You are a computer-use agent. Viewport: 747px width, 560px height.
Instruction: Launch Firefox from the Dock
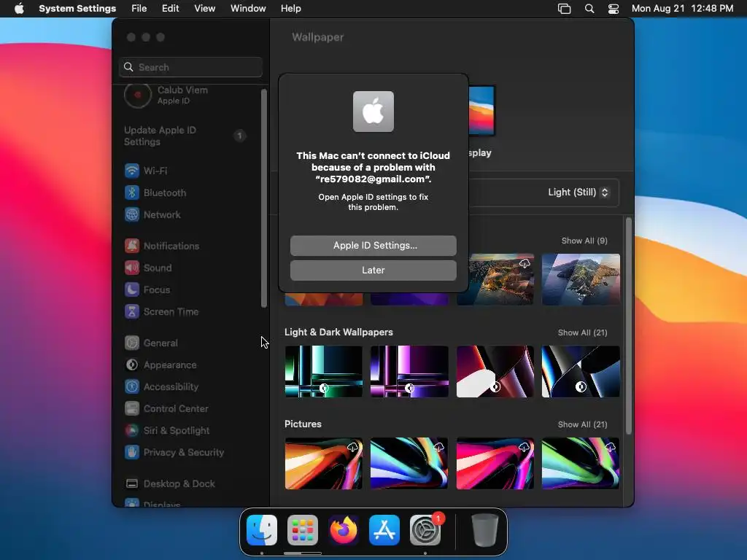pyautogui.click(x=344, y=530)
